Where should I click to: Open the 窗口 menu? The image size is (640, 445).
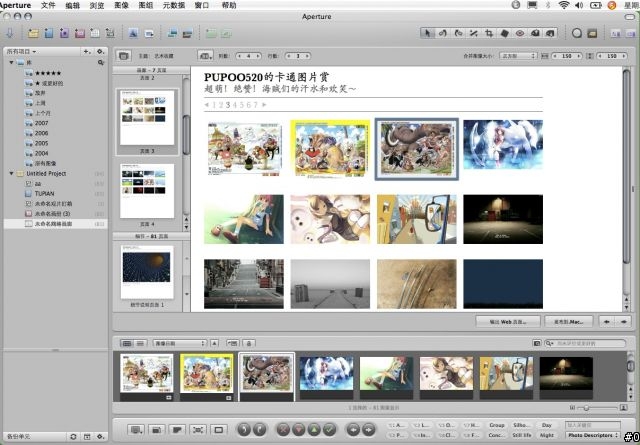point(202,5)
